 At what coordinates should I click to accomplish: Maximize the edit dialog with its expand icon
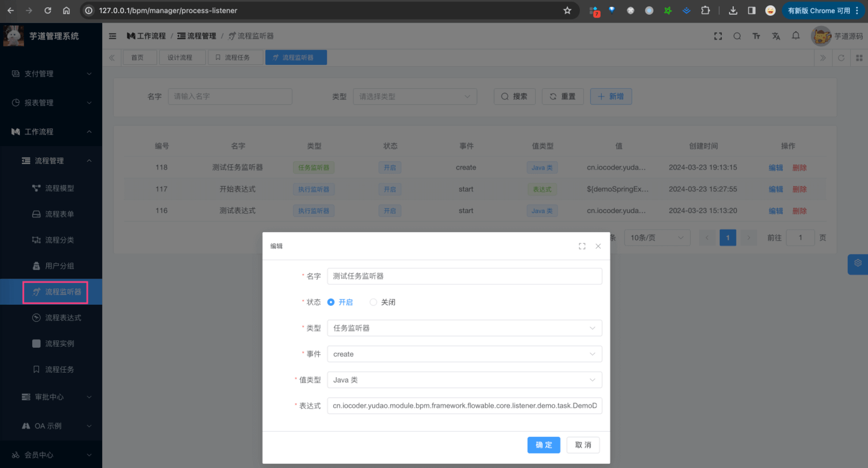pos(582,246)
